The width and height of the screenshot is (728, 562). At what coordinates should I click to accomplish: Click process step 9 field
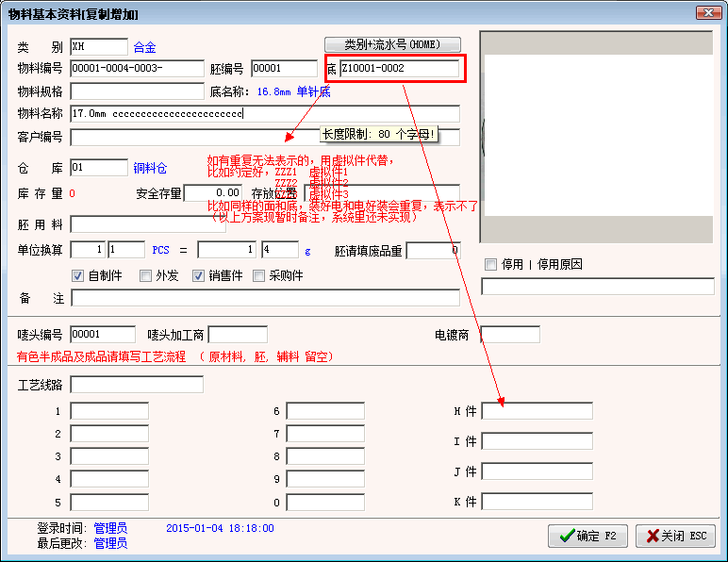(325, 479)
